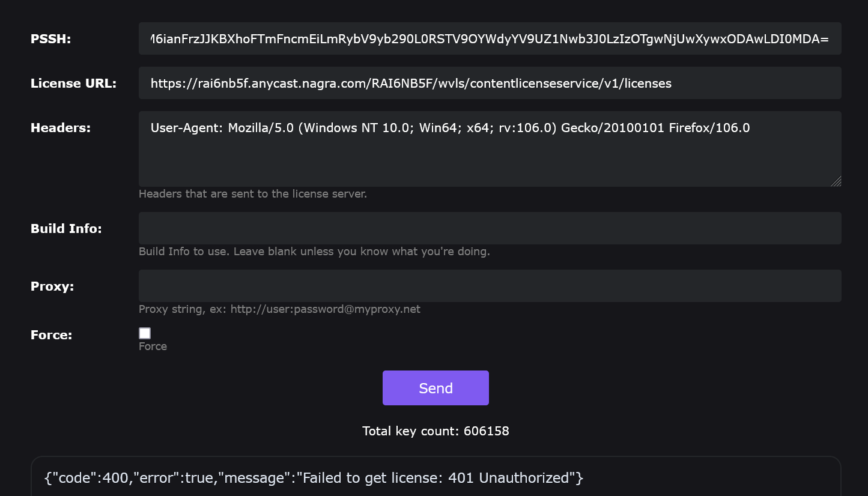Viewport: 868px width, 496px height.
Task: Click the Build Info helper description
Action: pos(314,252)
